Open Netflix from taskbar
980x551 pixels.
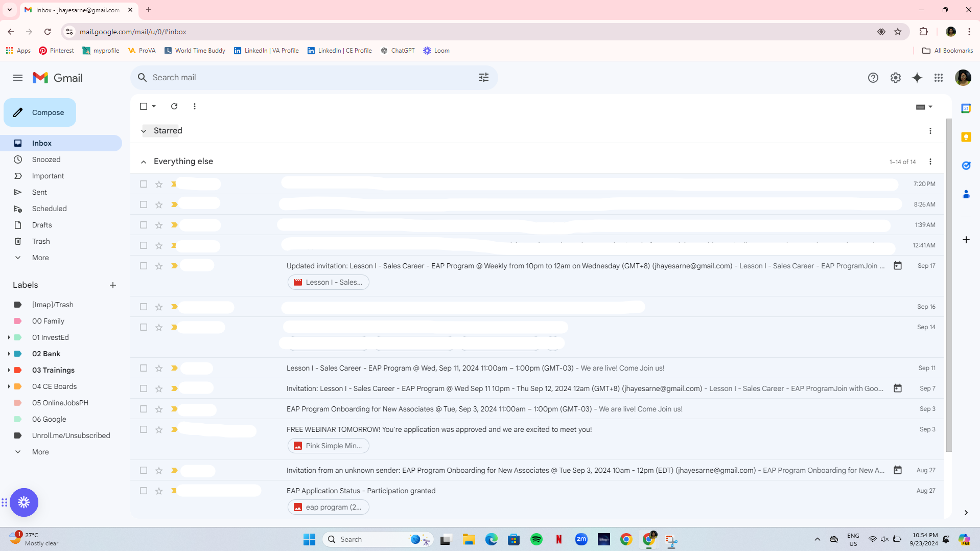pos(559,539)
